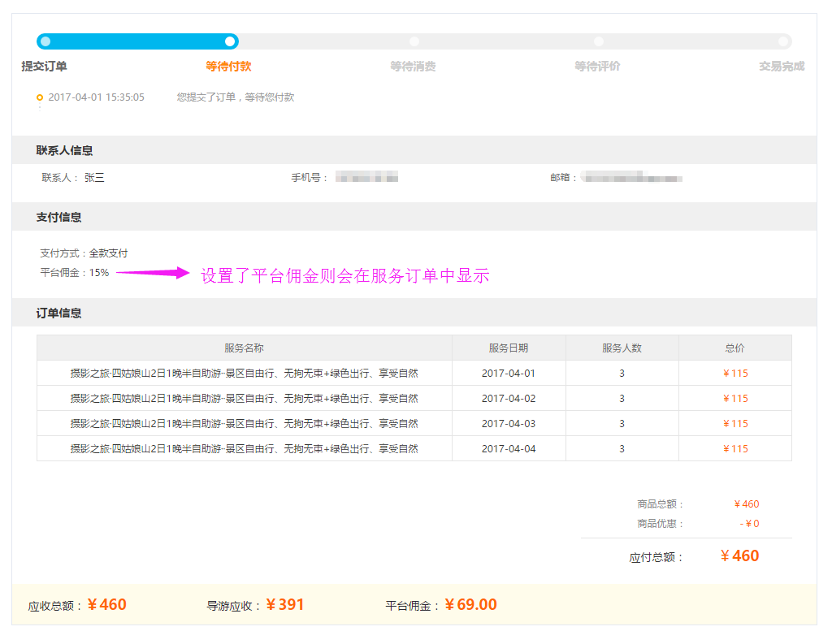The height and width of the screenshot is (644, 832).
Task: Click the 平台佣金 ¥69.00 amount
Action: [x=470, y=605]
